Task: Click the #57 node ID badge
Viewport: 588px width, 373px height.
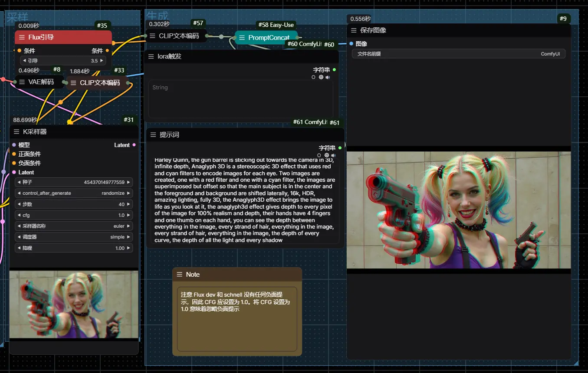Action: click(x=198, y=23)
